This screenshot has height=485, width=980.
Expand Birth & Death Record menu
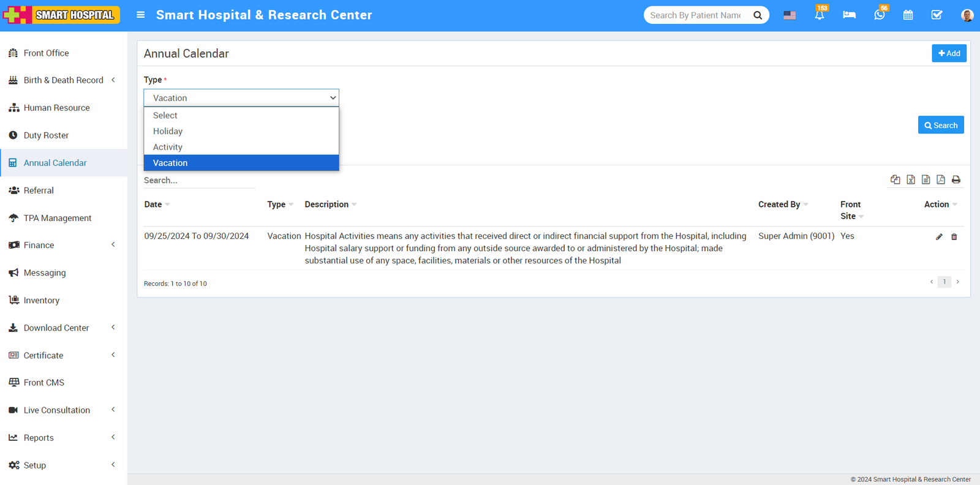[x=63, y=80]
